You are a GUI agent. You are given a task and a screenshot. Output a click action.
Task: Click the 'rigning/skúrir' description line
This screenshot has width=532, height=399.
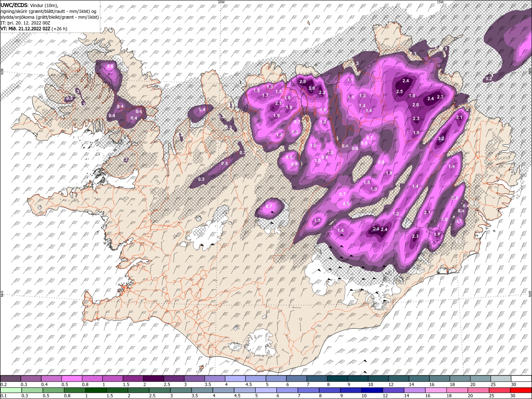pos(49,11)
